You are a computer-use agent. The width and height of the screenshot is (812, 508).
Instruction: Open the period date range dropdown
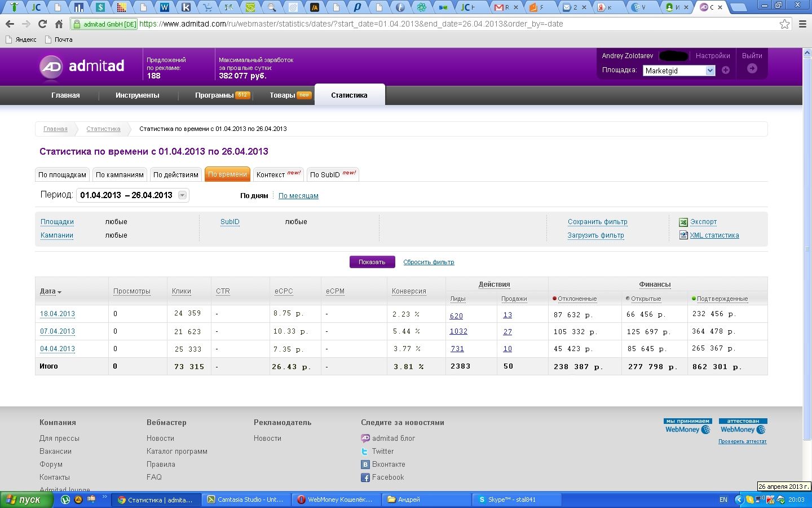coord(133,195)
